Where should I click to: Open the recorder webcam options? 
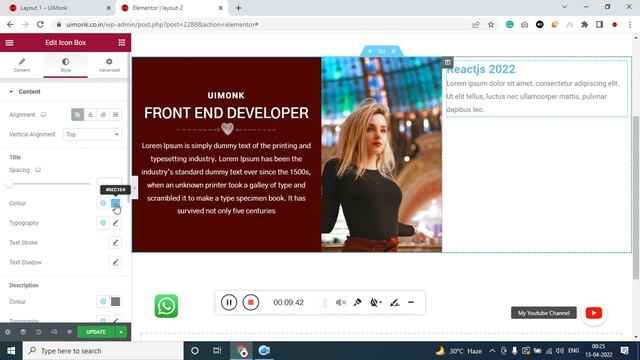coord(376,302)
